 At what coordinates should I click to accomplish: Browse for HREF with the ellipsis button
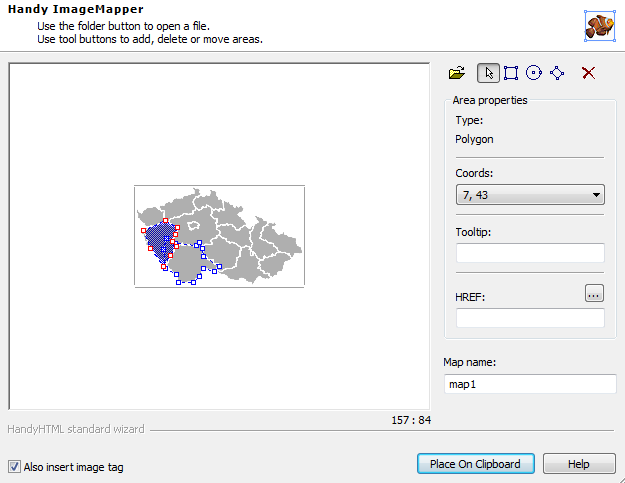(x=594, y=294)
